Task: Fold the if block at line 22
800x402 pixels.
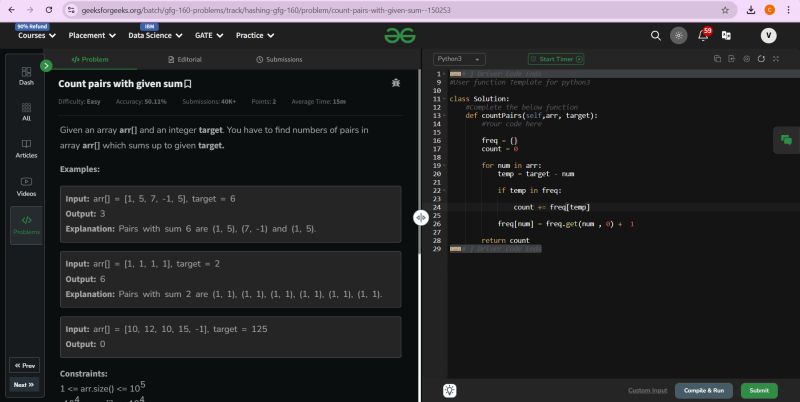Action: click(x=445, y=191)
